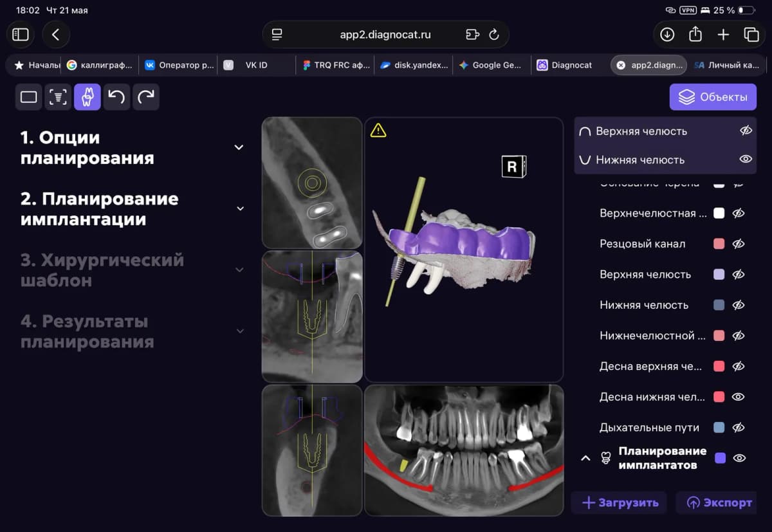
Task: Click the 3D jaw model view
Action: tap(464, 250)
